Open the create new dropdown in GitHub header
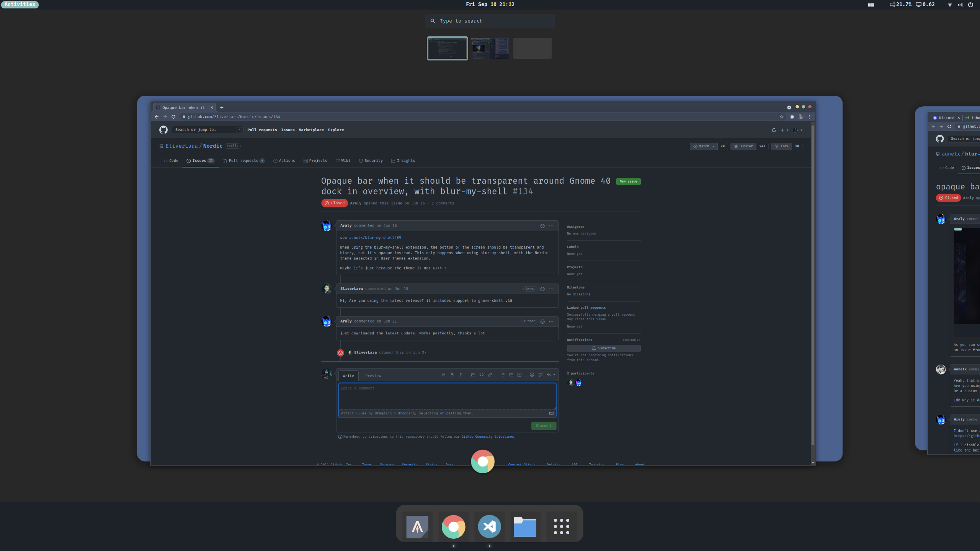Screen dimensions: 980x551 click(783, 130)
